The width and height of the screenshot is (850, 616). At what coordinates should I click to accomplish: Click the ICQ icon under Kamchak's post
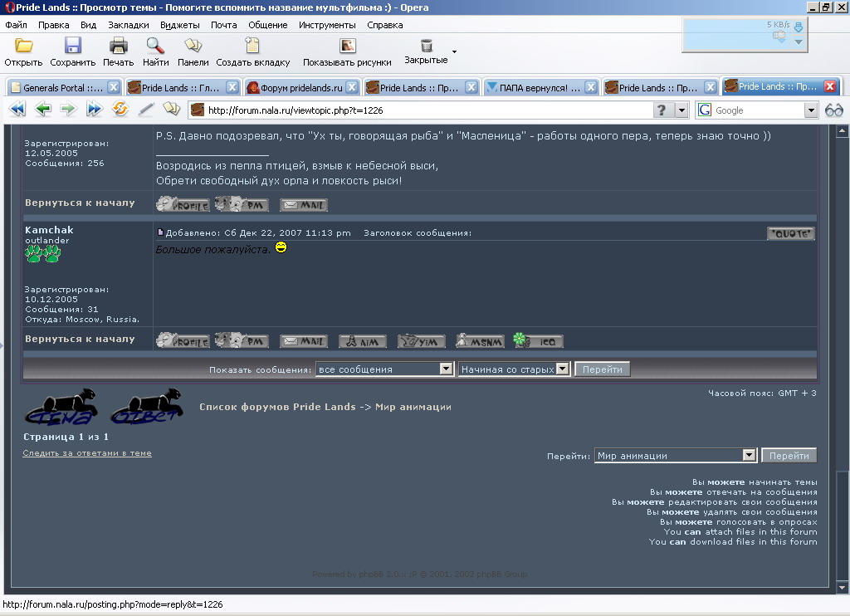[537, 340]
